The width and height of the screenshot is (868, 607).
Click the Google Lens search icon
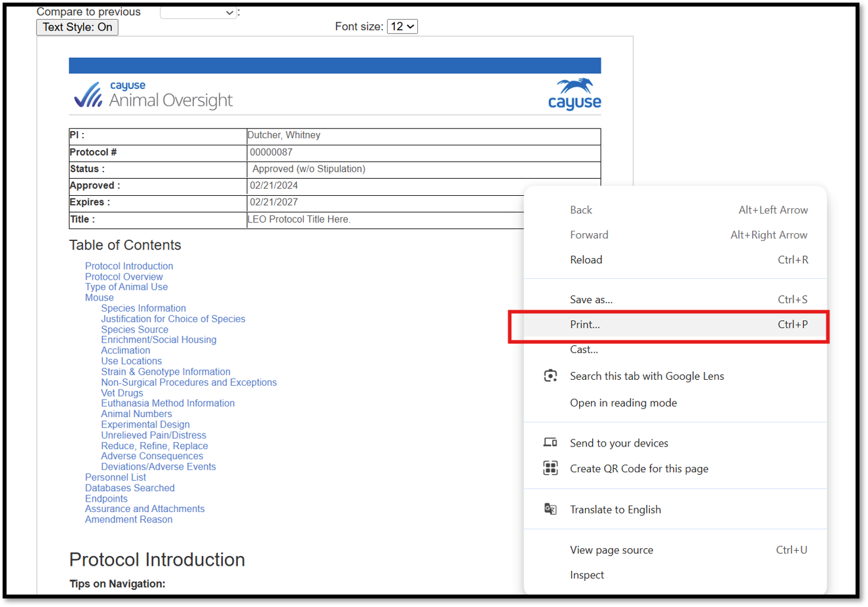551,376
